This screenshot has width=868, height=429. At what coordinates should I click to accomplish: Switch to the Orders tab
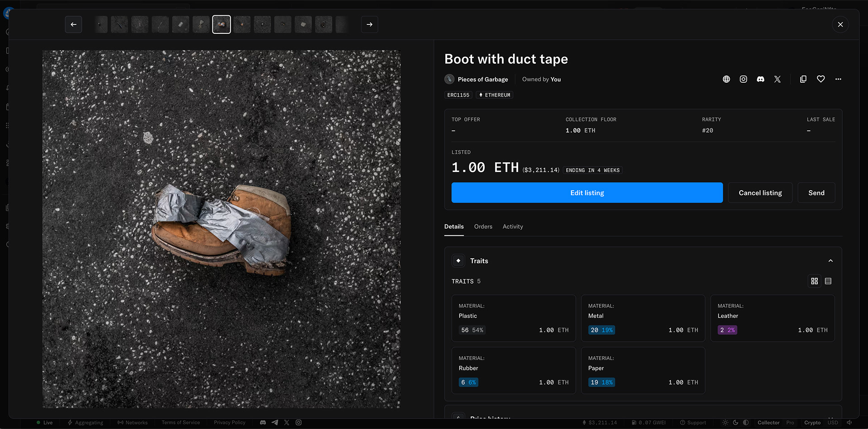pyautogui.click(x=483, y=227)
